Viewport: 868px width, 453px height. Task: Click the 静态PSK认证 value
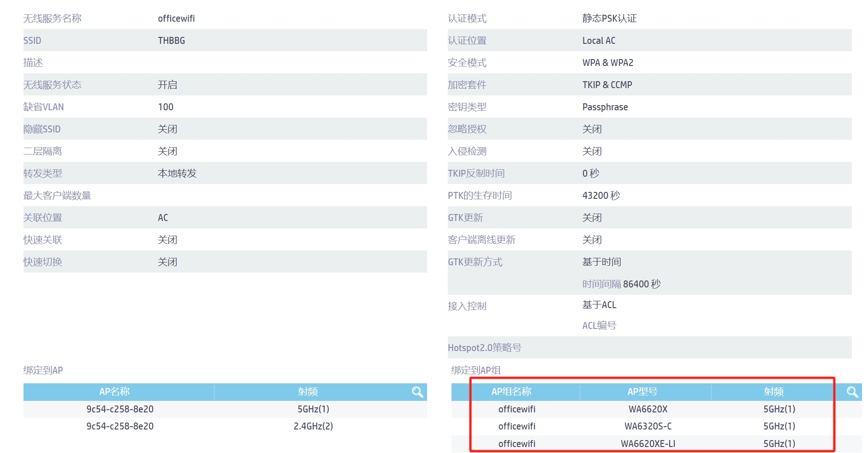click(x=610, y=18)
